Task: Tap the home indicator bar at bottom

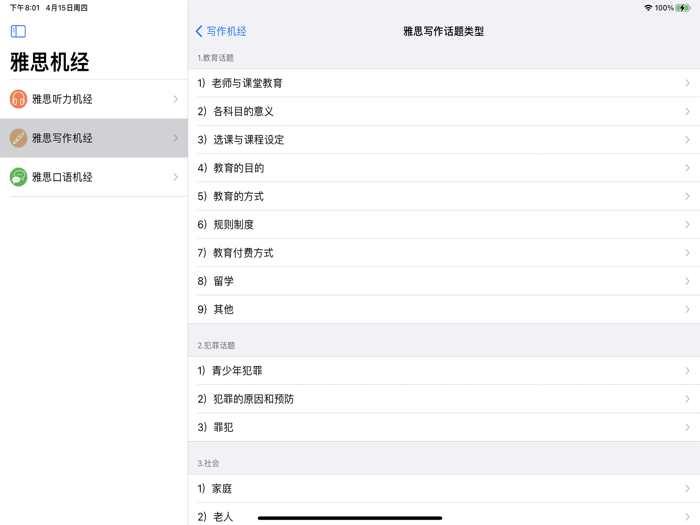Action: (x=350, y=518)
